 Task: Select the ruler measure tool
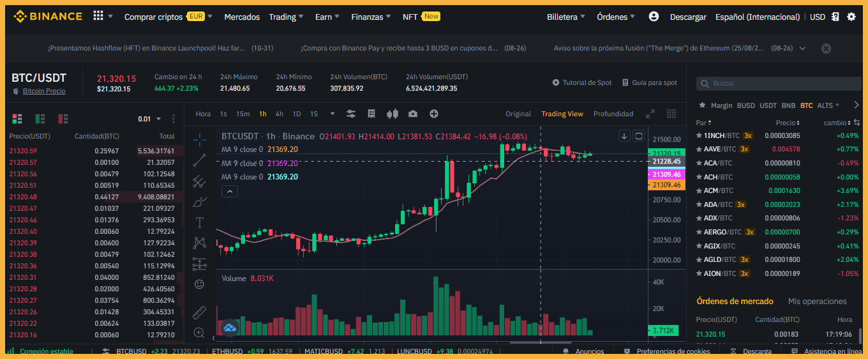point(199,312)
